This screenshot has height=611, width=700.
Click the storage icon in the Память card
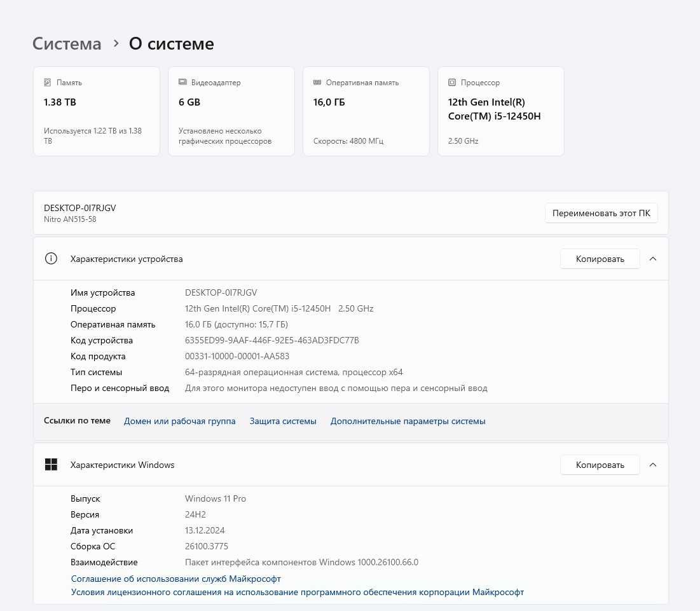[x=47, y=82]
